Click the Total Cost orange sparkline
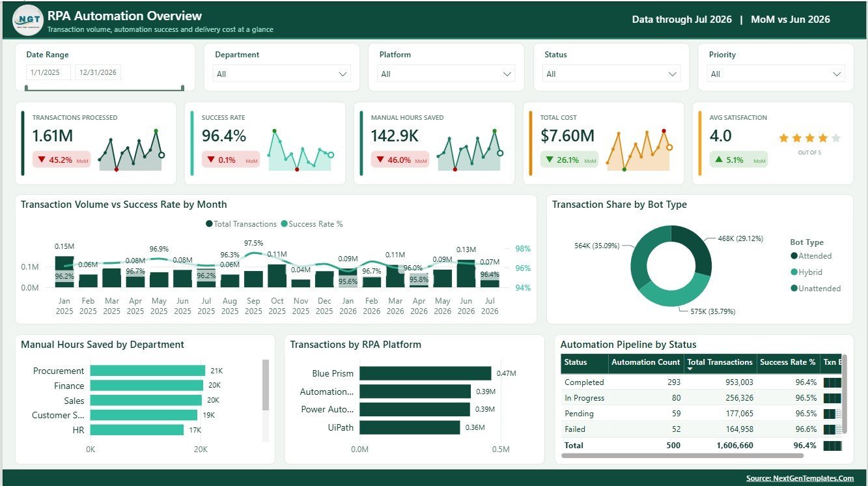Screen dimensions: 868x486 (x=639, y=151)
